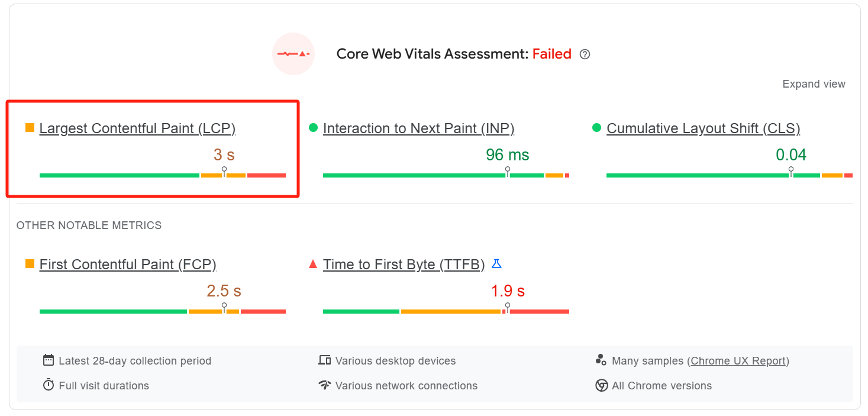Click the help question mark icon
This screenshot has height=416, width=868.
(585, 54)
